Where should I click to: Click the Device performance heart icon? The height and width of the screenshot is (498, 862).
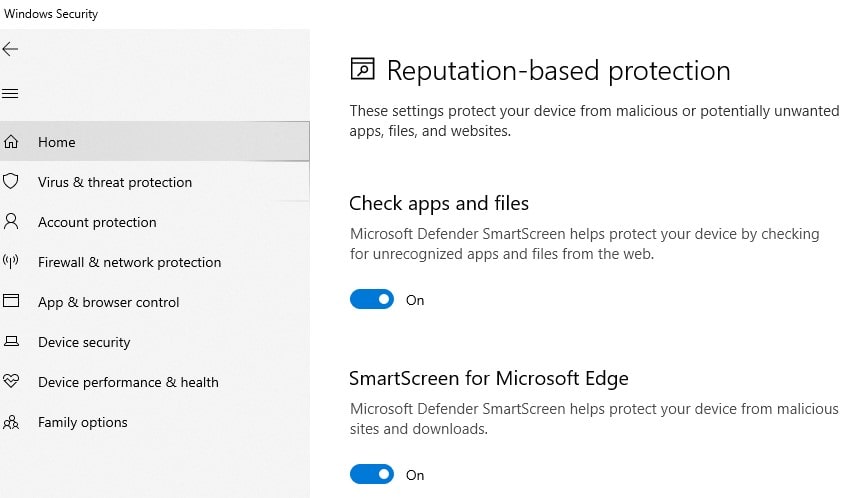point(11,382)
